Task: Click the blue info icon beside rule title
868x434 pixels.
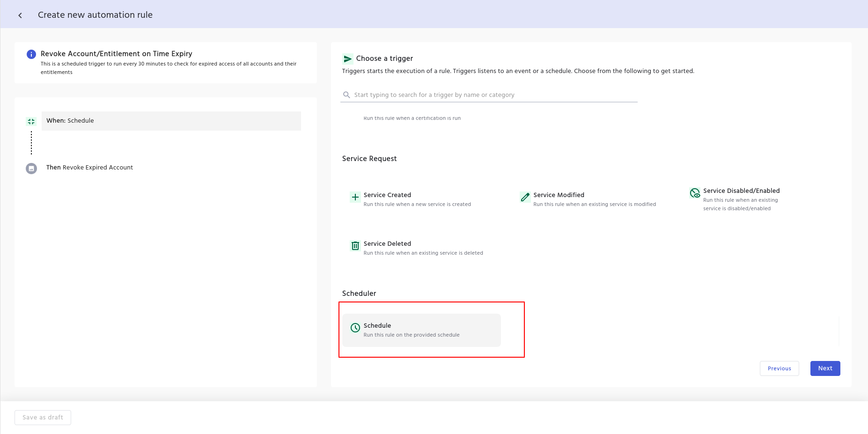Action: 31,54
